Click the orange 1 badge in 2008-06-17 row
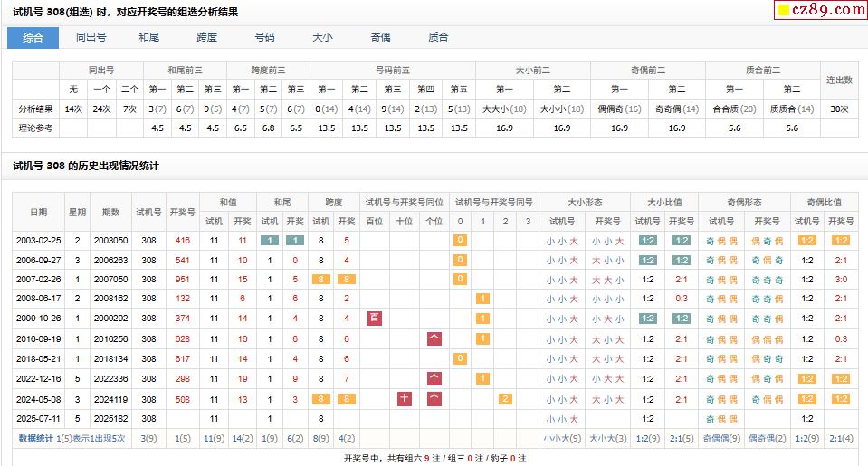 point(482,299)
